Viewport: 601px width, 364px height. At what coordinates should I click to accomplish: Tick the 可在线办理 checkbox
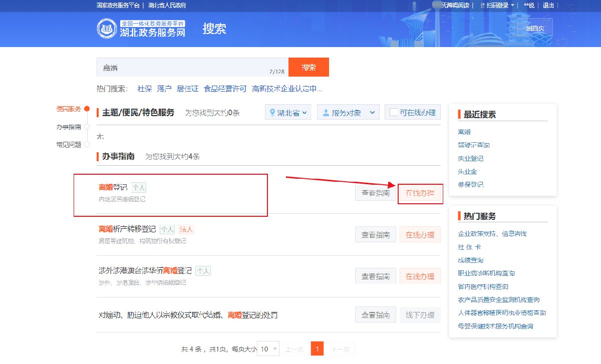click(394, 113)
